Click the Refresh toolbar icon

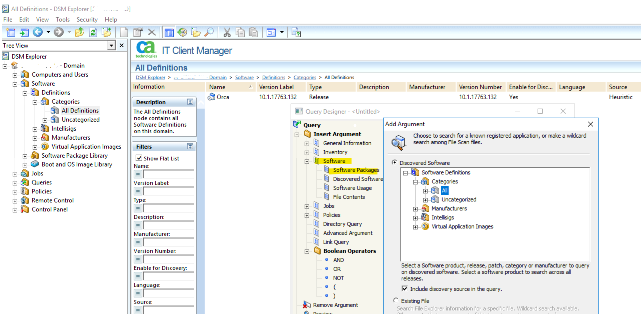click(x=93, y=32)
